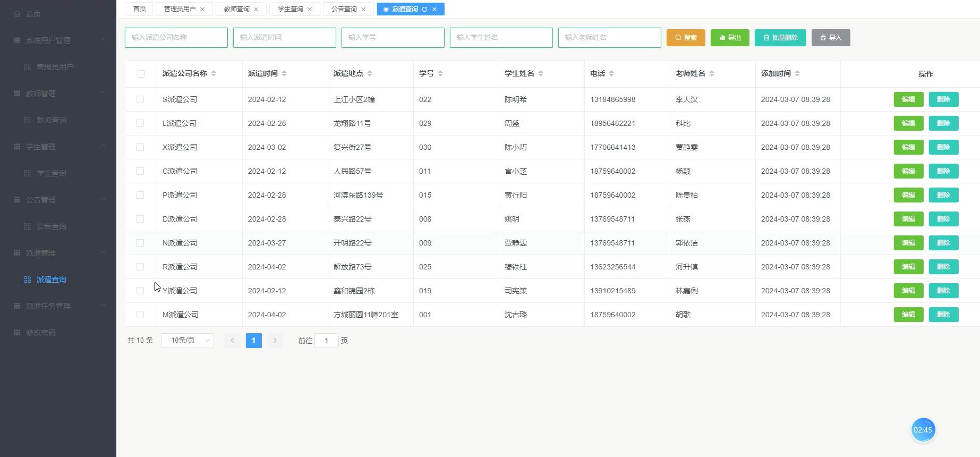Click the 系统用户管理 grid icon
The width and height of the screenshot is (980, 457).
tap(17, 40)
